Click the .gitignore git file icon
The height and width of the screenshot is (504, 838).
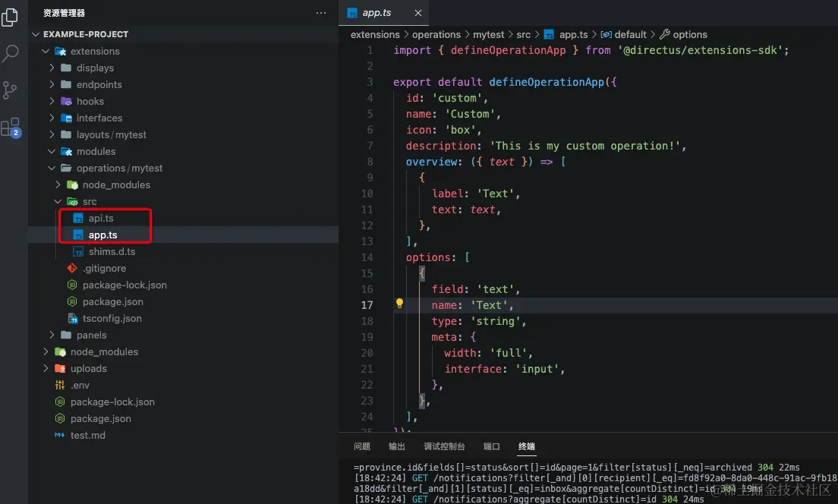pos(72,268)
